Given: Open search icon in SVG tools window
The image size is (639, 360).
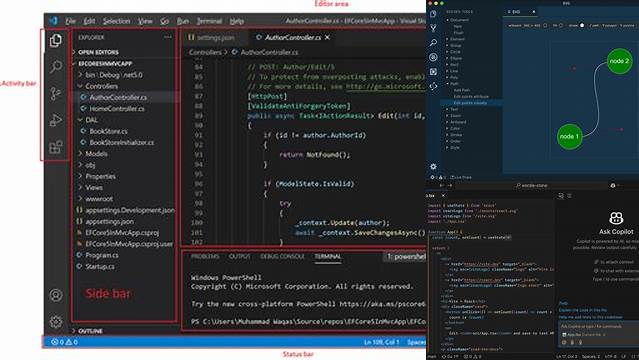Looking at the screenshot, I should [433, 42].
